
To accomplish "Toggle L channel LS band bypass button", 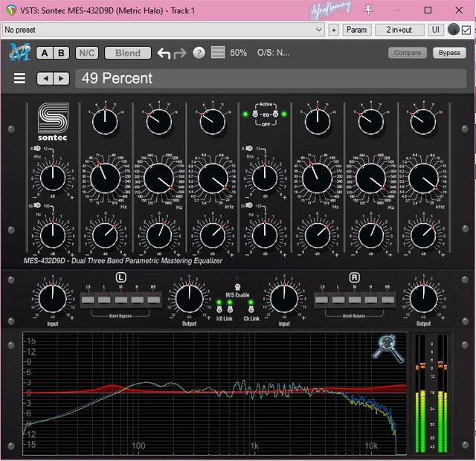I will [88, 300].
